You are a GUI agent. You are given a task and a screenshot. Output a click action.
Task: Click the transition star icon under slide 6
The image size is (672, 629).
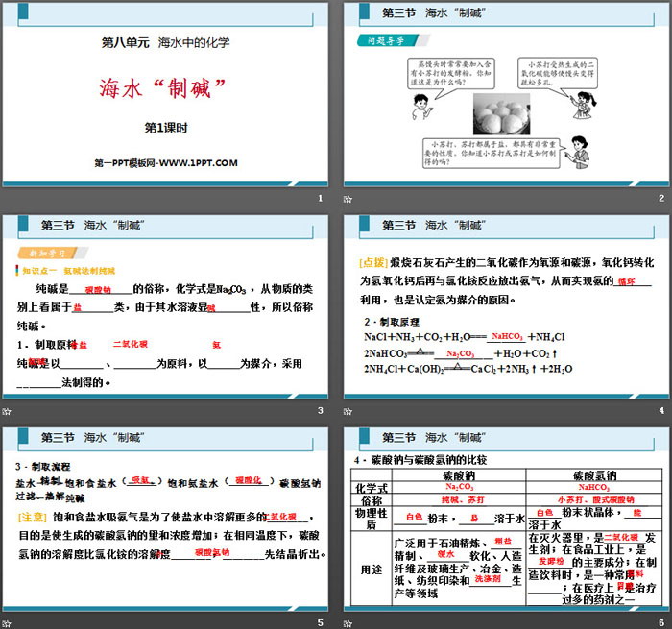[x=348, y=622]
